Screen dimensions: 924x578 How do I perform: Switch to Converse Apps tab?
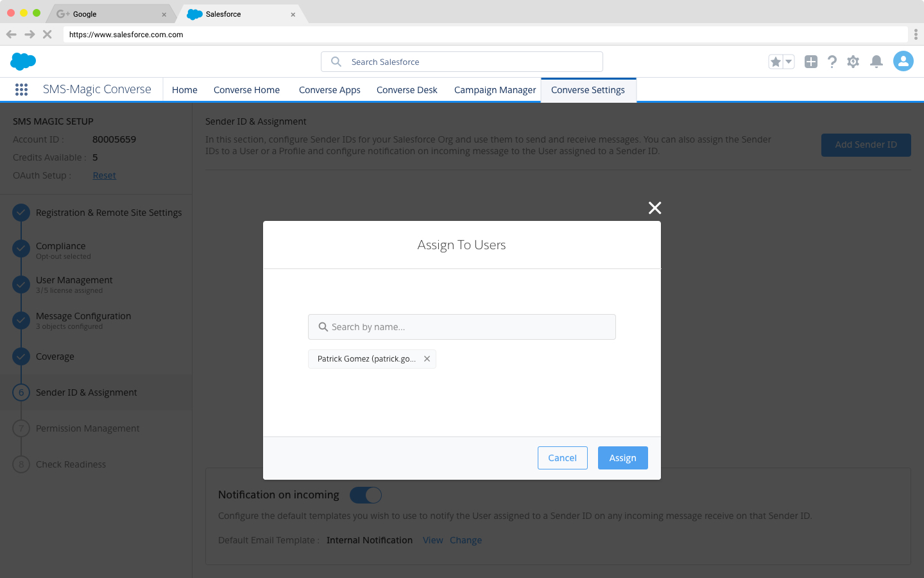(x=330, y=90)
